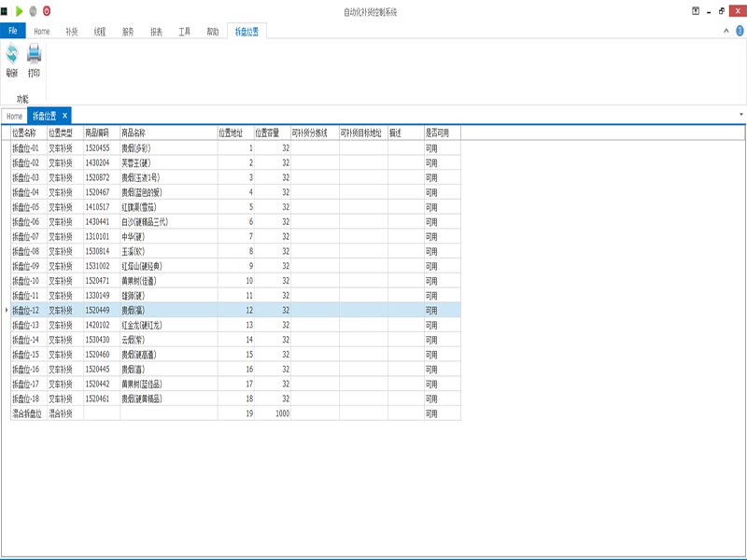Sort by the 商品名称 column header
The width and height of the screenshot is (747, 560).
168,133
